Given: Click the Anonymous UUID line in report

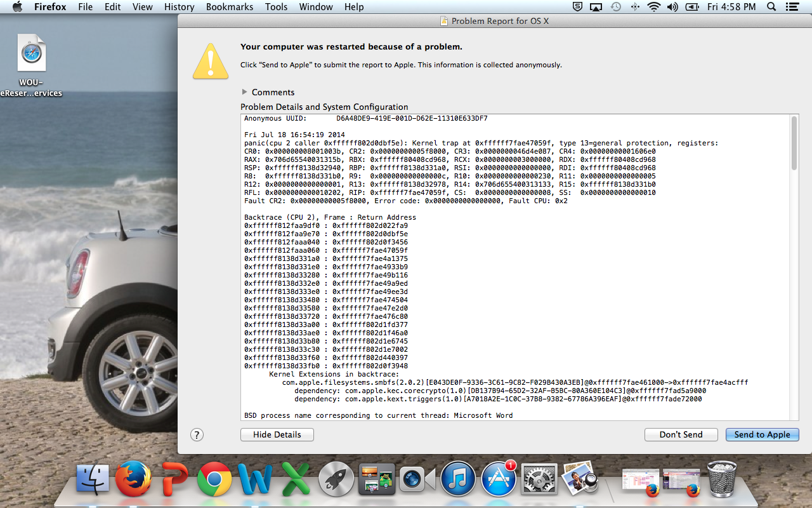Looking at the screenshot, I should coord(365,119).
